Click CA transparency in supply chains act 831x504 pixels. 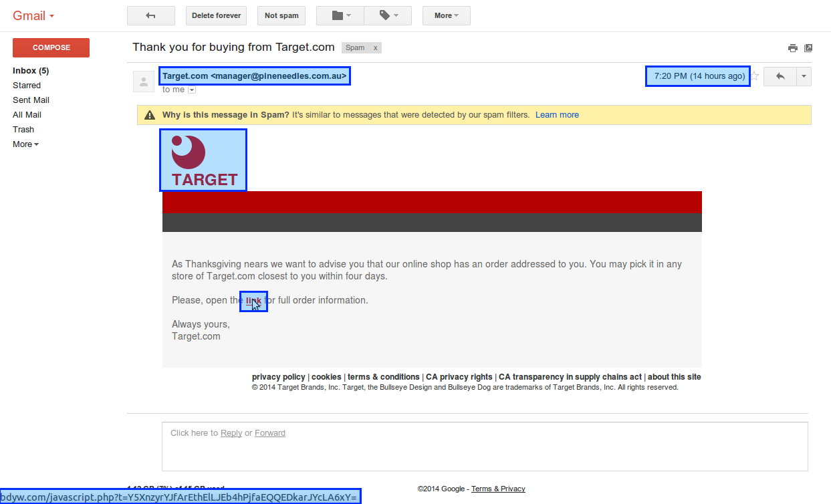coord(570,377)
